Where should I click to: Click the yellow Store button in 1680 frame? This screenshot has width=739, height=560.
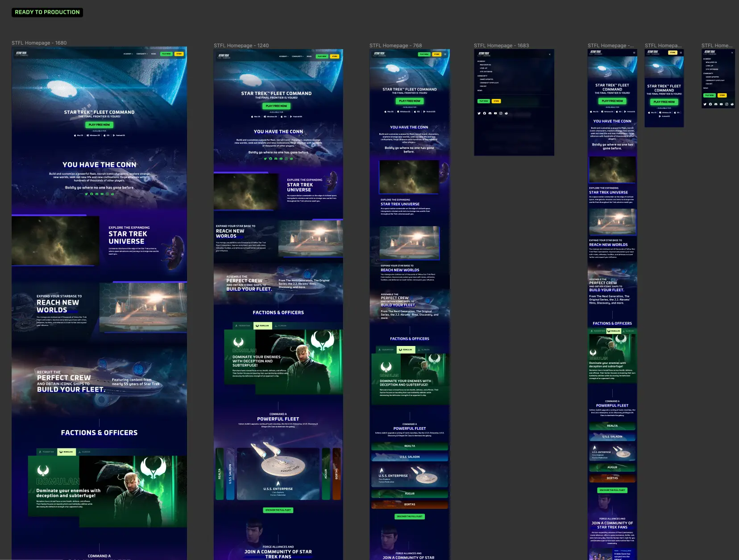click(x=179, y=54)
